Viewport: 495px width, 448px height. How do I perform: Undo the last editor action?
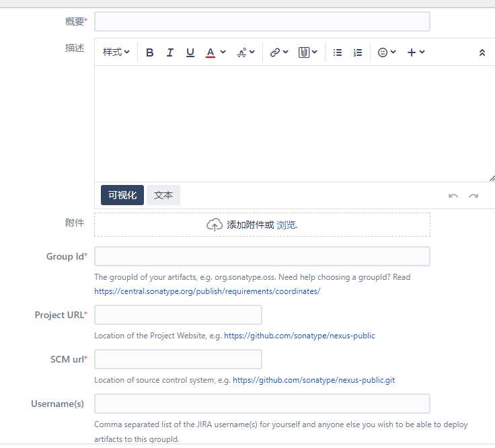pyautogui.click(x=453, y=196)
